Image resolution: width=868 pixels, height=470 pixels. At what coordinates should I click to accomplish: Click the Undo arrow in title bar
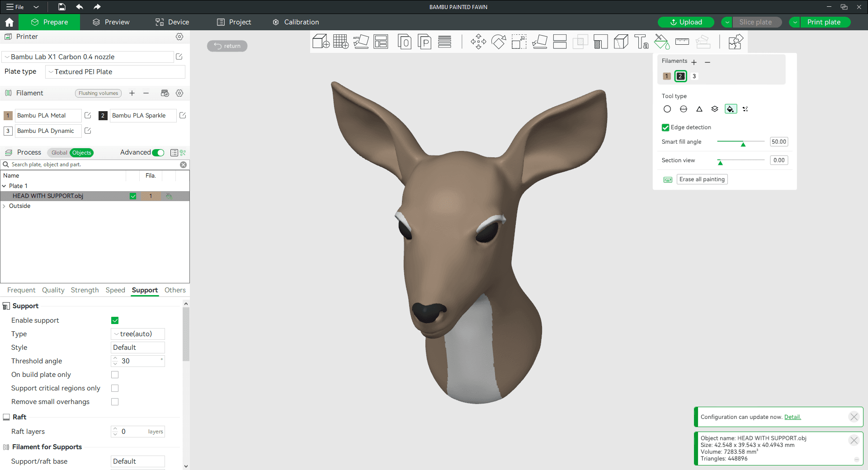point(80,7)
